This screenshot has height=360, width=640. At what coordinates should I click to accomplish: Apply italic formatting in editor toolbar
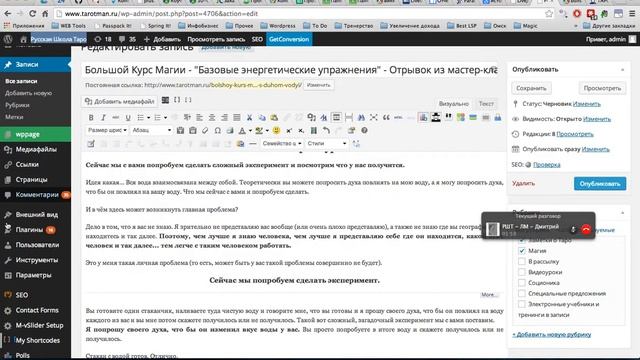103,118
